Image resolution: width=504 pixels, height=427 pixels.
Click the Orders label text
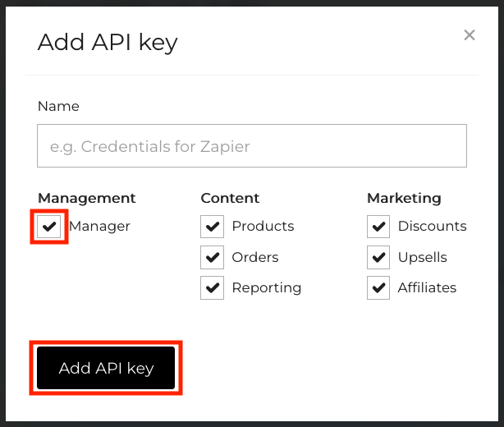pos(255,257)
